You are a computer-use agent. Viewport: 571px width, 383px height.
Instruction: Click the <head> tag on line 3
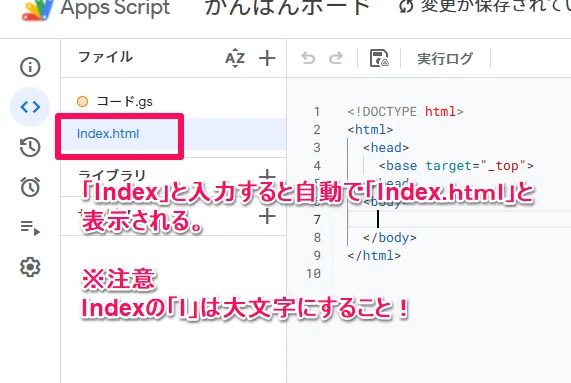tap(386, 147)
